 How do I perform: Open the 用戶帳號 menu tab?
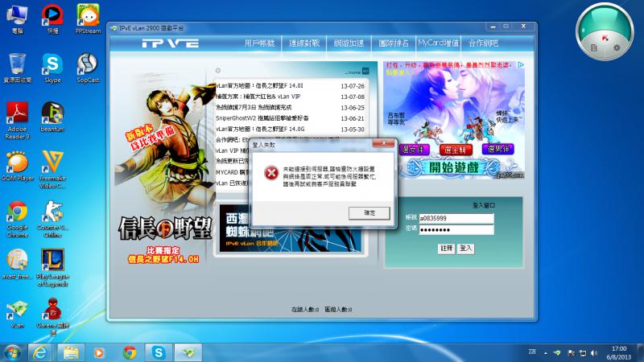pyautogui.click(x=259, y=43)
